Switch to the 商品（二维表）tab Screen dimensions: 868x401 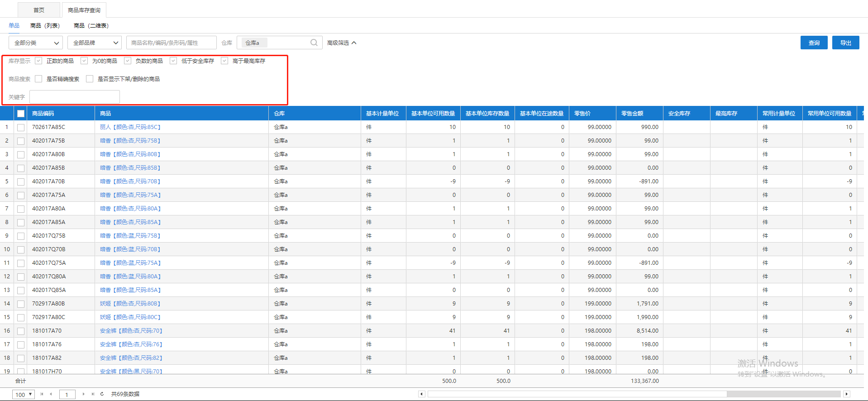[91, 26]
